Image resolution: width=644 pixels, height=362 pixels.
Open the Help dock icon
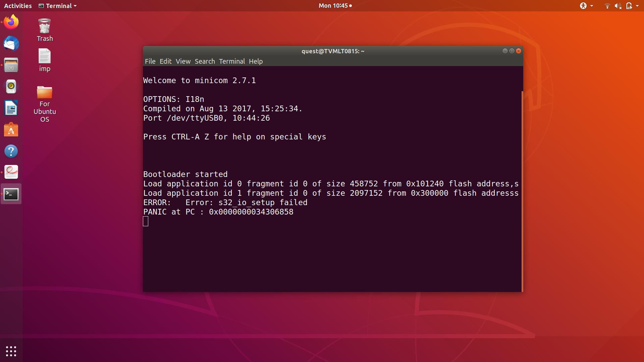point(11,151)
